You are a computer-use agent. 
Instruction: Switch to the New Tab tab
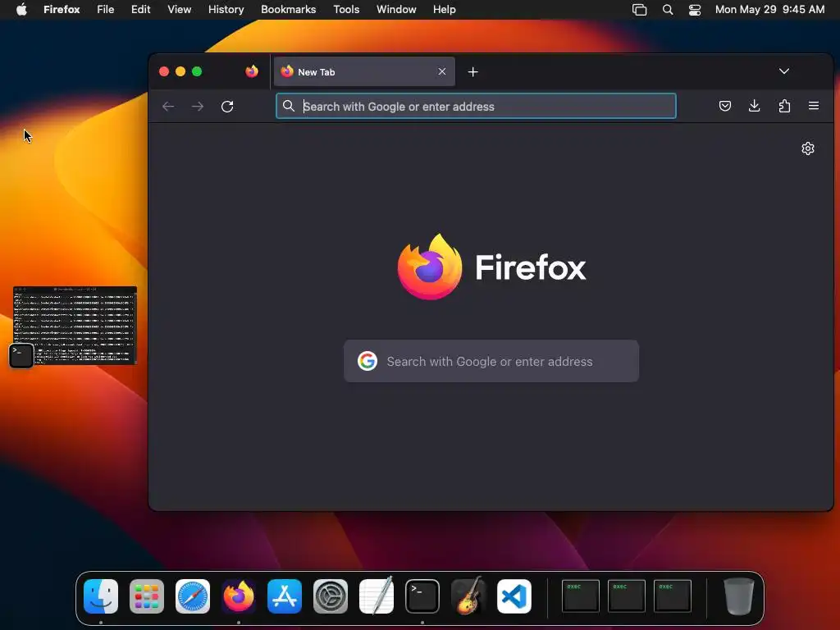coord(364,71)
